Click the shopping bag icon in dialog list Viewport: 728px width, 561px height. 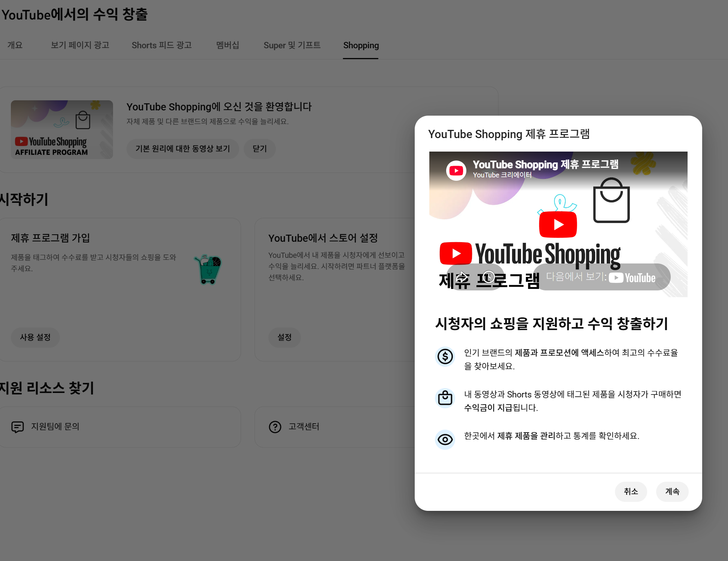coord(445,398)
